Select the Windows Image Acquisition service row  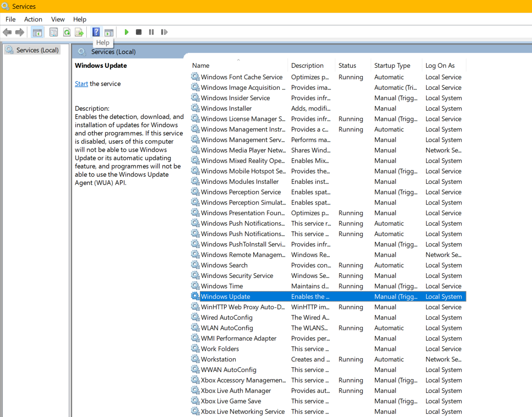coord(328,88)
